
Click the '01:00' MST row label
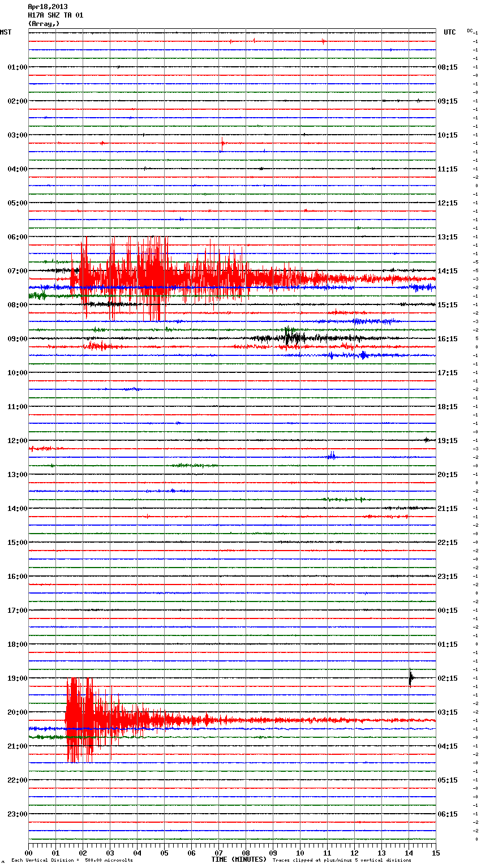point(18,67)
